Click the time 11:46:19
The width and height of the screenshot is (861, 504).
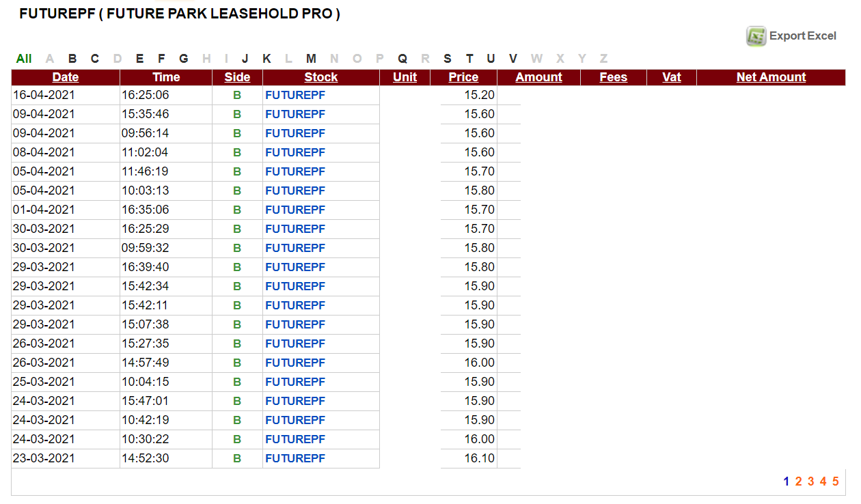(x=146, y=171)
